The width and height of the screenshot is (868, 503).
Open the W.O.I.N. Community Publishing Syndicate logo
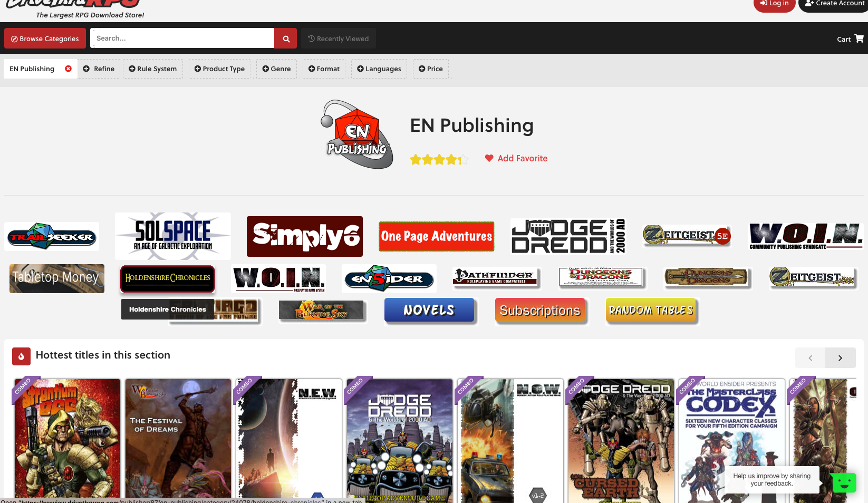[x=806, y=236]
